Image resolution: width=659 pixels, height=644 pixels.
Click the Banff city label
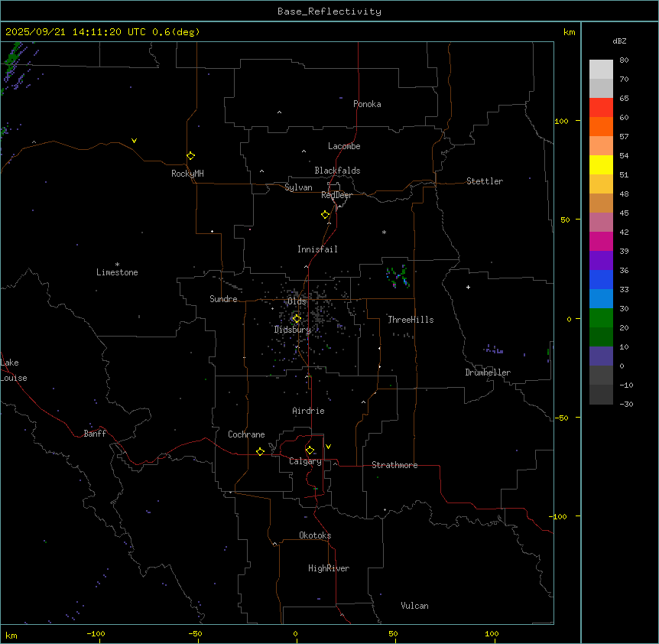[x=96, y=434]
